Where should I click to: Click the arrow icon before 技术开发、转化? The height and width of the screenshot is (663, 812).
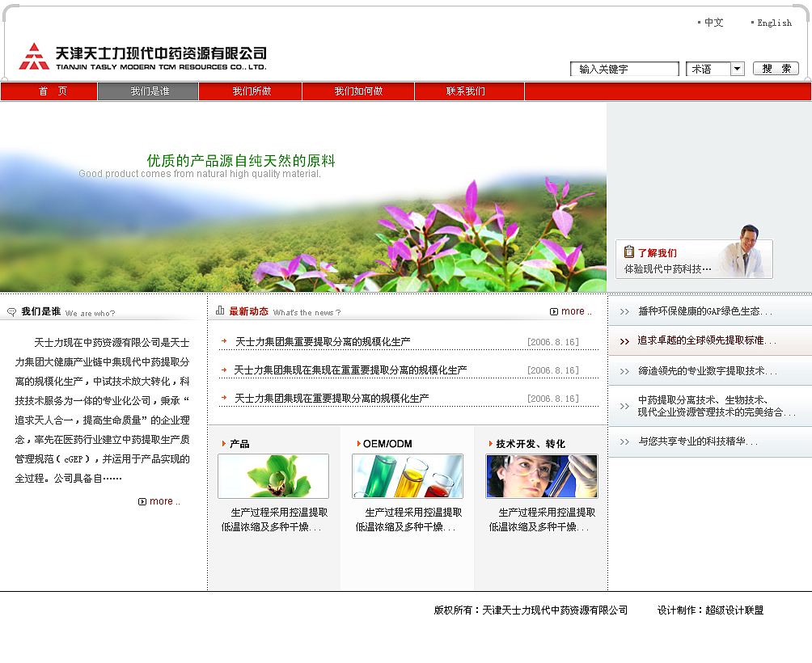click(491, 442)
